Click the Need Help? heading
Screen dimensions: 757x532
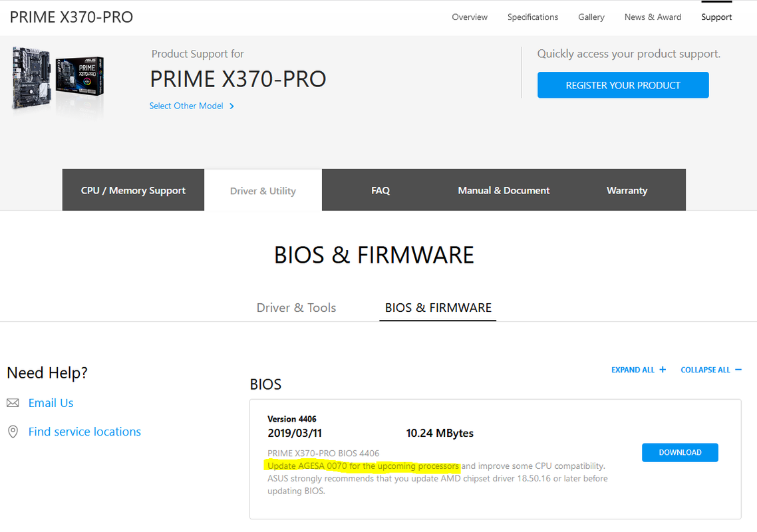(x=47, y=372)
